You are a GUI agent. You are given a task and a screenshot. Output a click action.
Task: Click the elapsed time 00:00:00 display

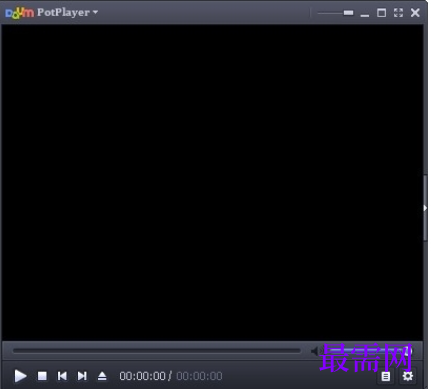(x=142, y=376)
